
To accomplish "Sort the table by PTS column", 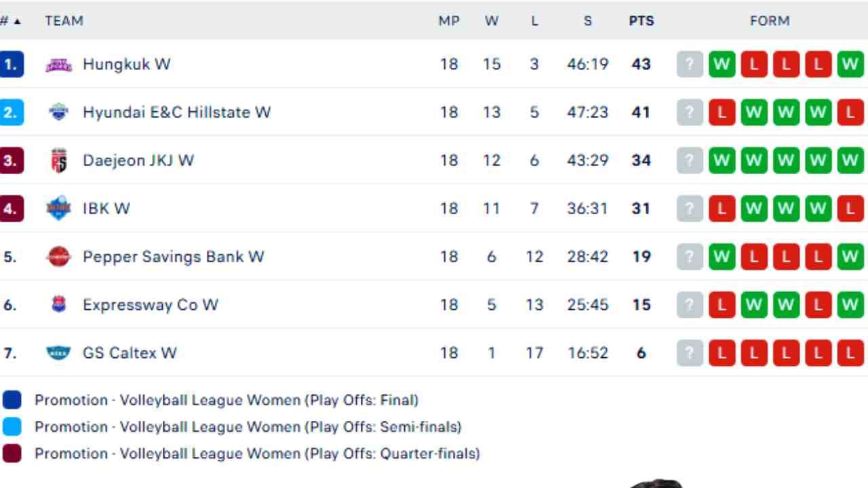I will (641, 21).
